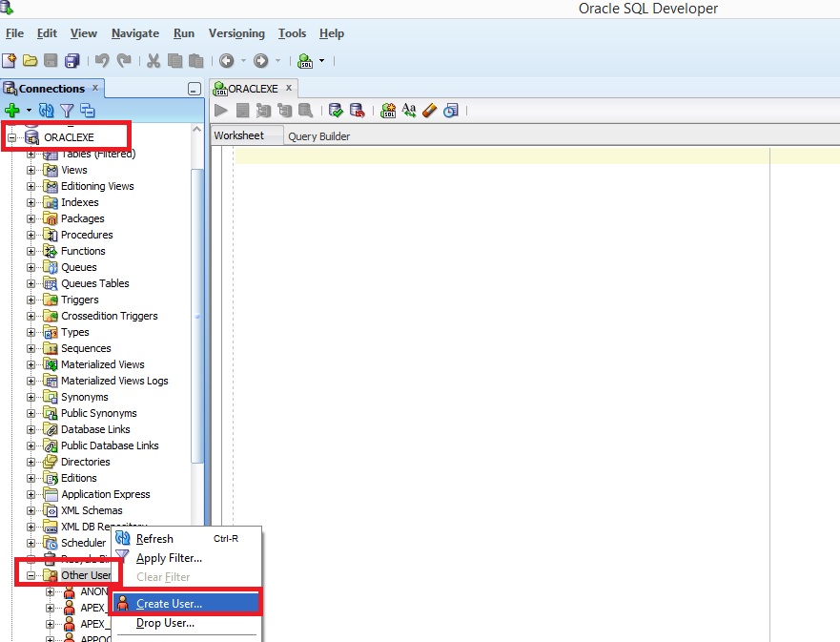Click the New file toolbar icon

pyautogui.click(x=10, y=60)
